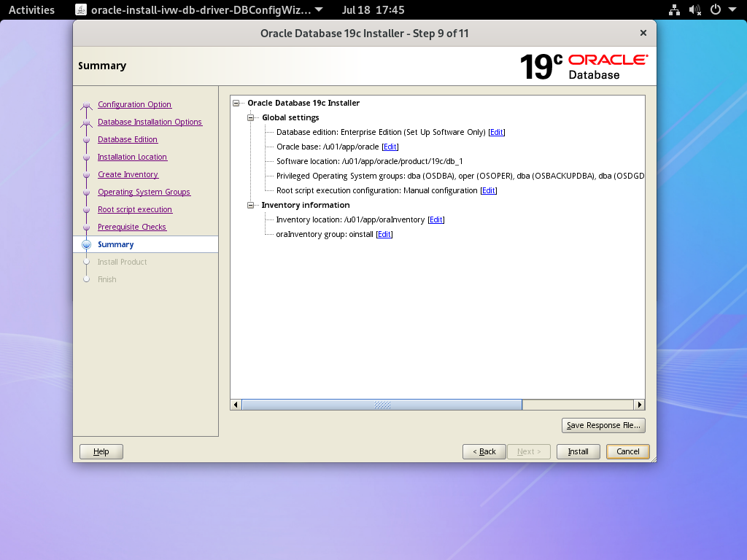
Task: Collapse the Global settings tree node
Action: click(x=251, y=117)
